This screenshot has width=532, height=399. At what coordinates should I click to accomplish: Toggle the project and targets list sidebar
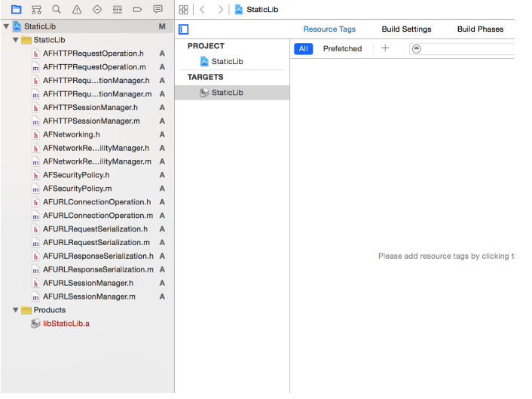point(184,29)
